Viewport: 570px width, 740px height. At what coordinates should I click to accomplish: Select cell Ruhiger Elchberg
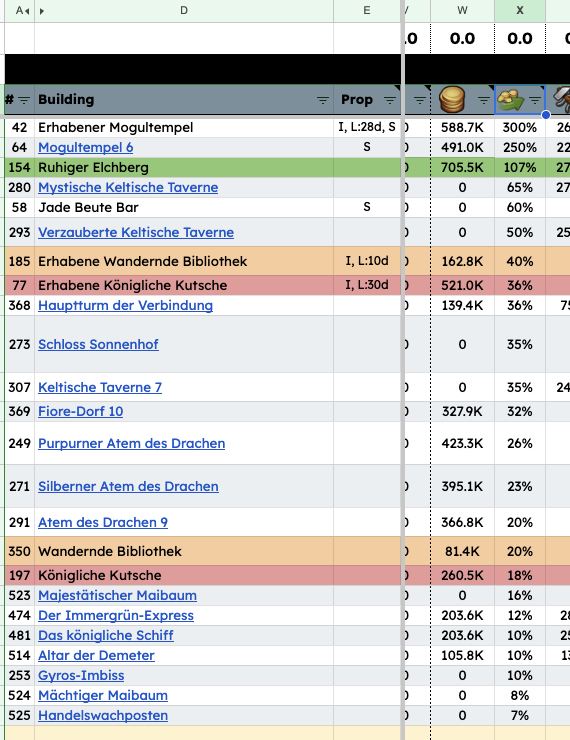tap(184, 168)
